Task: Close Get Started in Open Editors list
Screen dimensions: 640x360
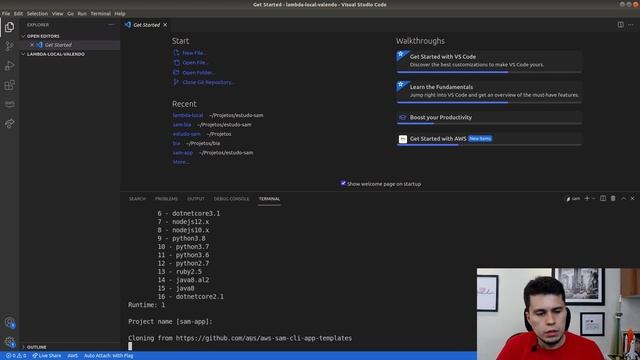Action: point(32,45)
